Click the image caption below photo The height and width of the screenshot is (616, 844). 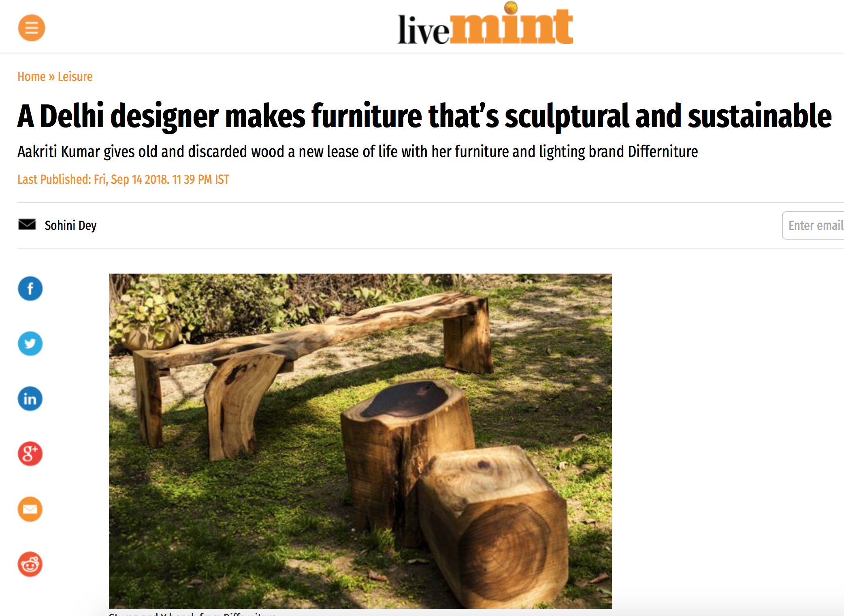coord(192,614)
